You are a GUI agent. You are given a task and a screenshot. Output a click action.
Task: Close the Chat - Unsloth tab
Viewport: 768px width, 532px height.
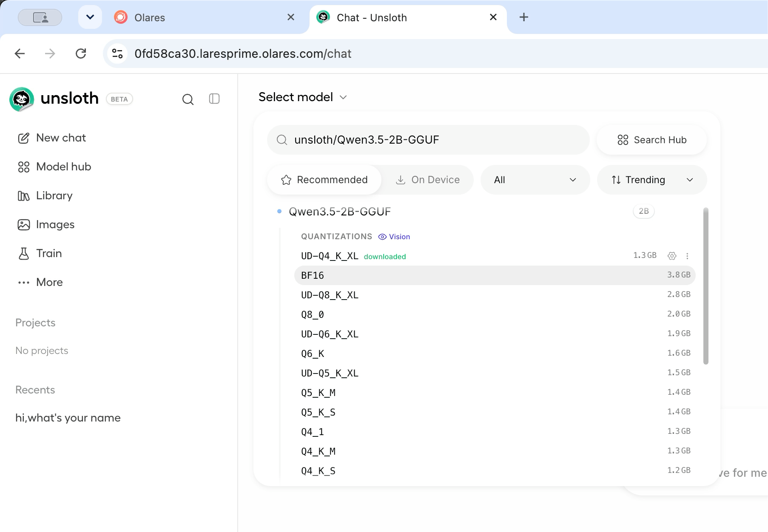[493, 17]
